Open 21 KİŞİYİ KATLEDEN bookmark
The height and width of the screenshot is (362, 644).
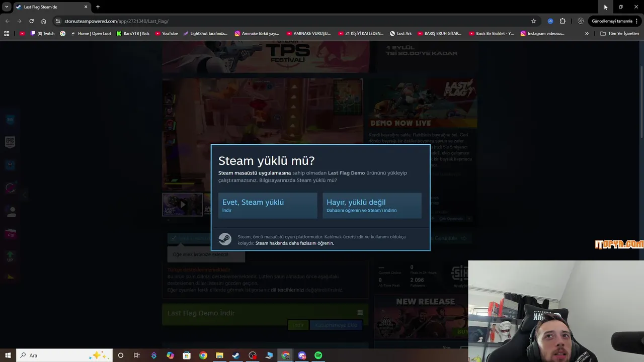pos(360,34)
